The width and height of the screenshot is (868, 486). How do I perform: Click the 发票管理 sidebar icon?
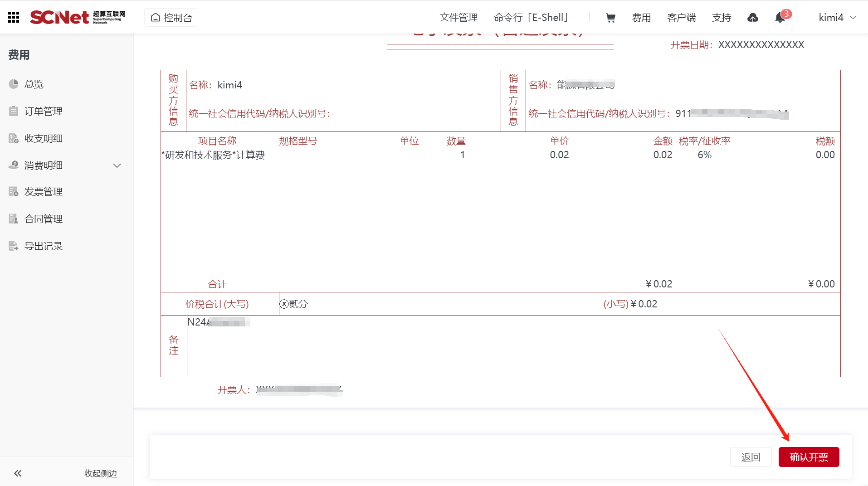14,192
